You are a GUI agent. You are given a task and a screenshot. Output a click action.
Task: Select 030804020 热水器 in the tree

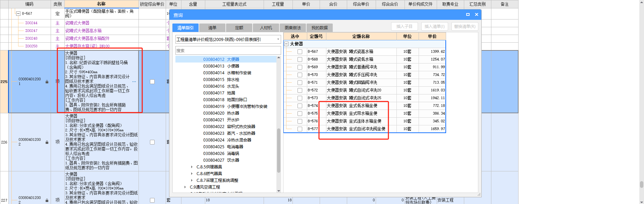coord(221,113)
